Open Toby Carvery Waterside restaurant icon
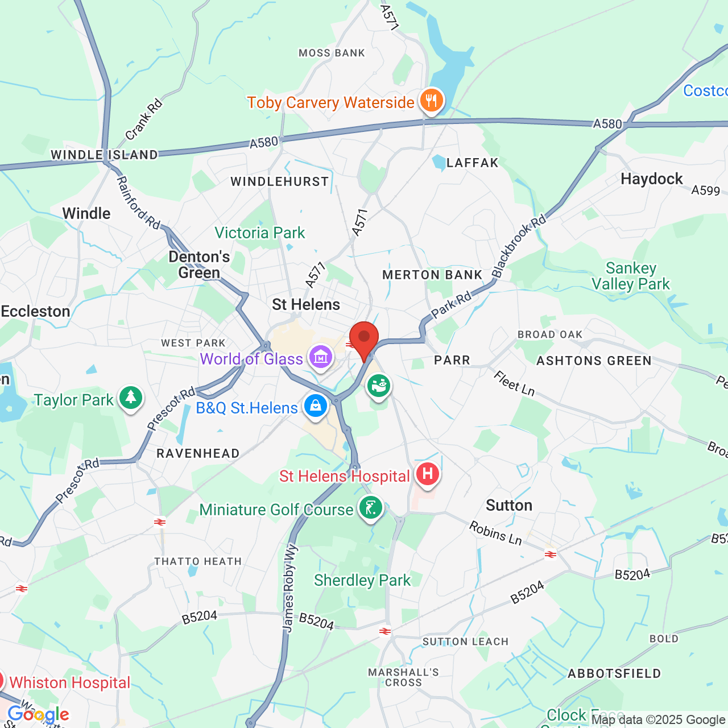This screenshot has height=728, width=728. [432, 101]
